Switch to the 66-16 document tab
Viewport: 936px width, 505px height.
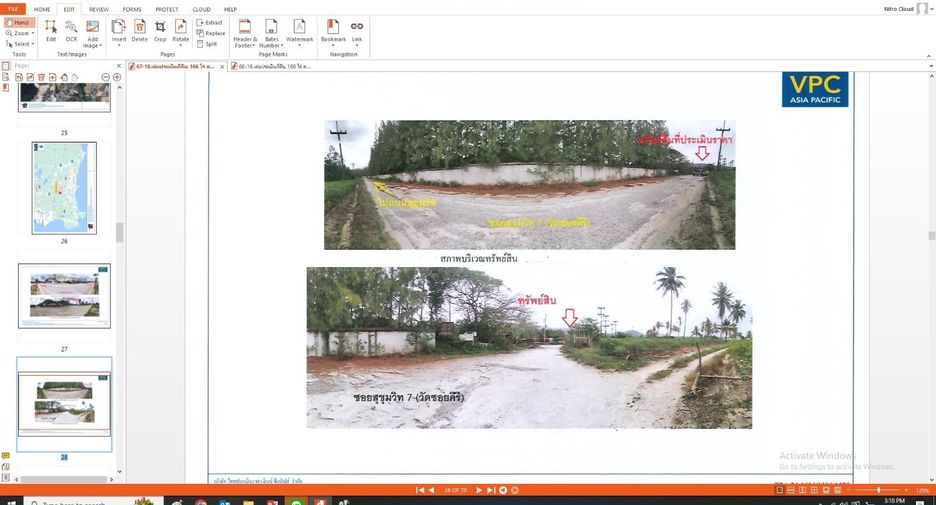(273, 66)
